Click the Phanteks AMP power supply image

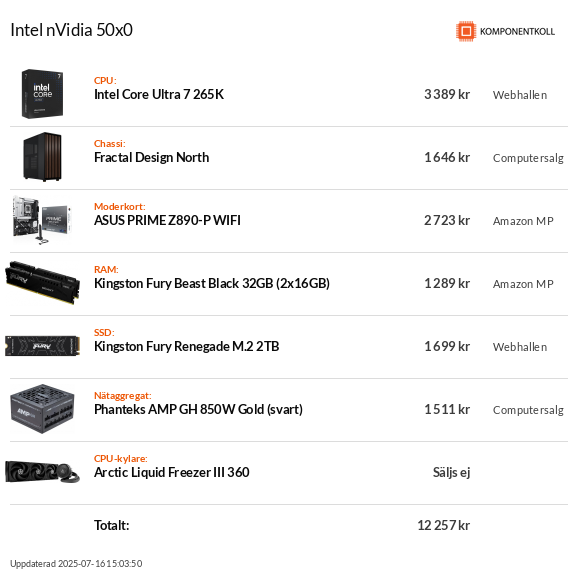tap(42, 409)
